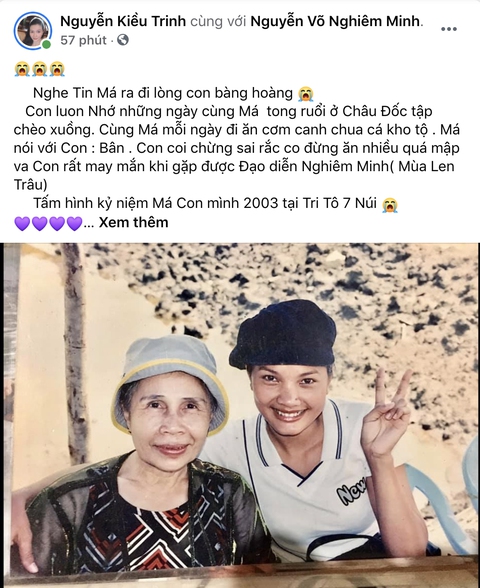Click the second purple heart emoji
This screenshot has height=588, width=480.
click(x=39, y=224)
